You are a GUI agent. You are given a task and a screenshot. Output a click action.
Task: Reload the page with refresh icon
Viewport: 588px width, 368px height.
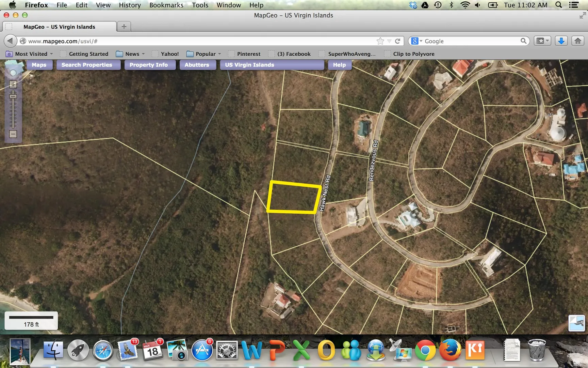pos(397,41)
